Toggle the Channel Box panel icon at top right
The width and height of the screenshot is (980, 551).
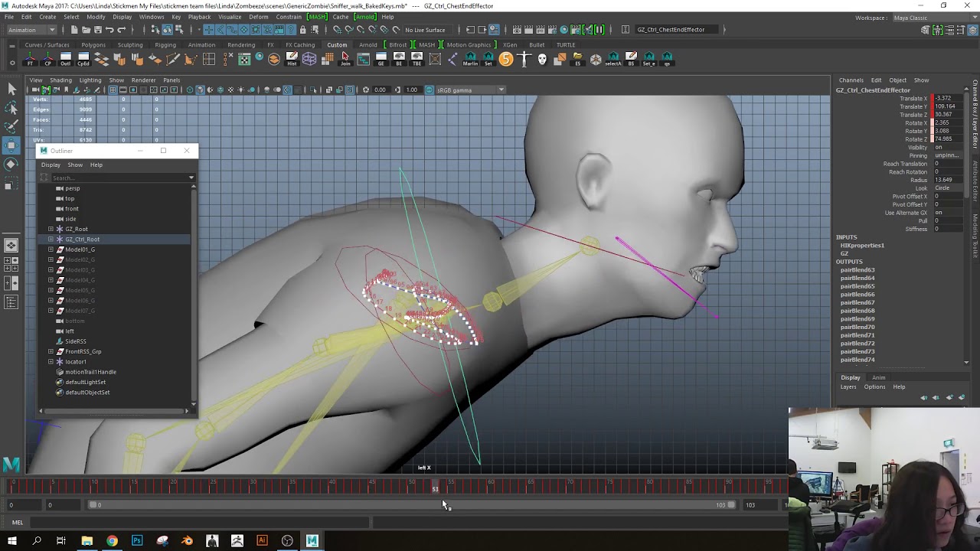972,30
